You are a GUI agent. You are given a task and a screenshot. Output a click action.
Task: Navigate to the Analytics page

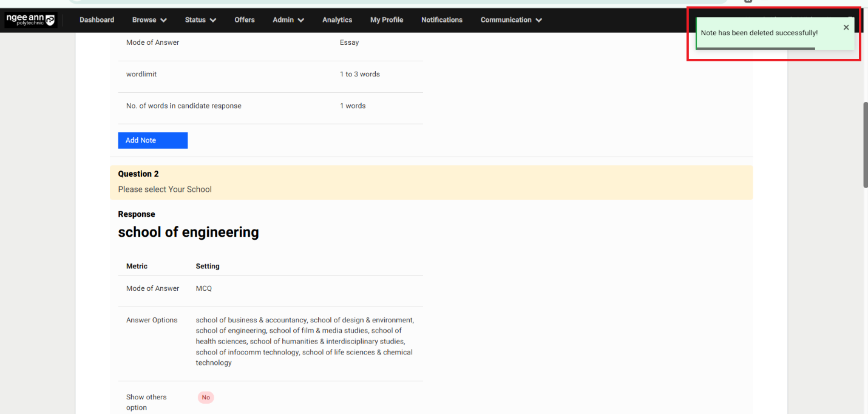337,20
